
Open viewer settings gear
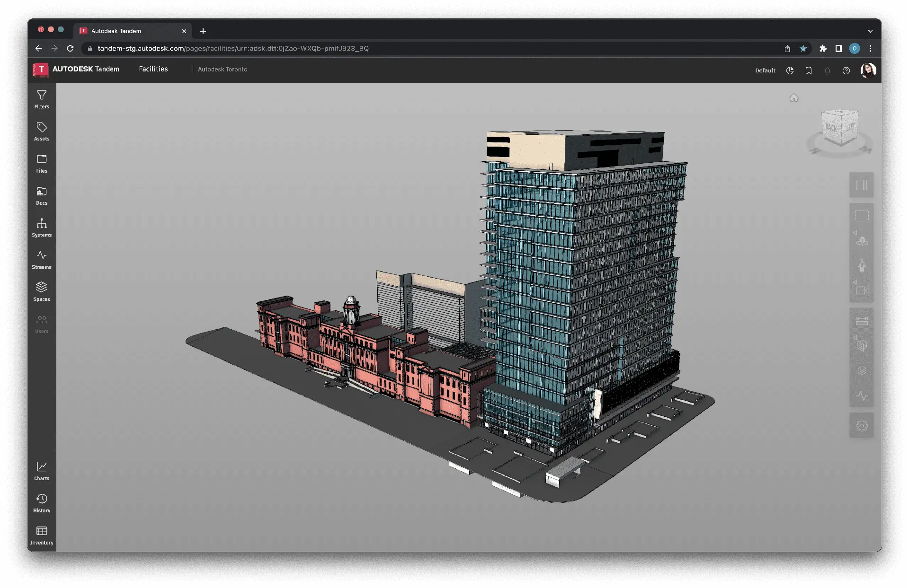tap(862, 426)
